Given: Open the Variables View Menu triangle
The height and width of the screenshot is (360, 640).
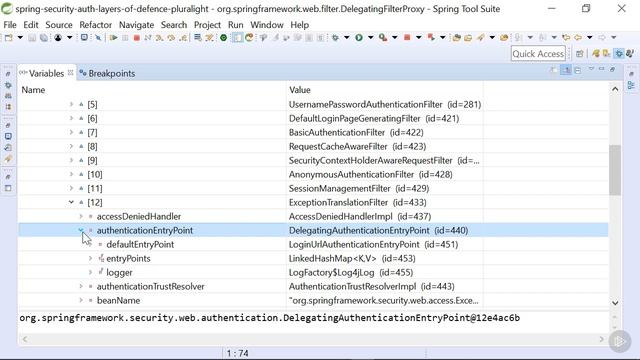Looking at the screenshot, I should [591, 69].
